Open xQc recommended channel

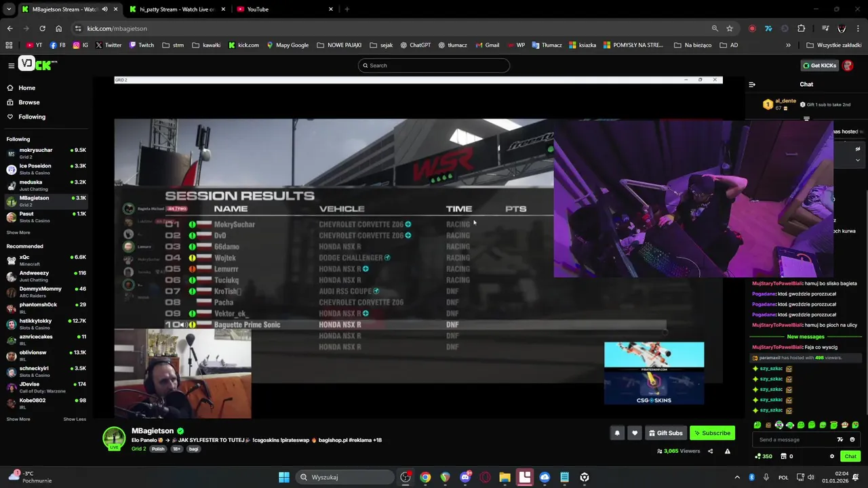[x=46, y=260]
